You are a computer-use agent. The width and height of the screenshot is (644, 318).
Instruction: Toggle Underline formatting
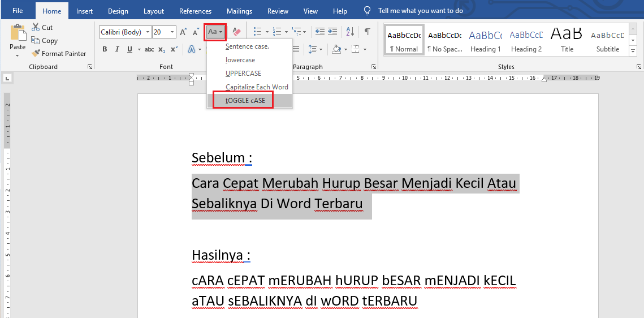click(130, 49)
